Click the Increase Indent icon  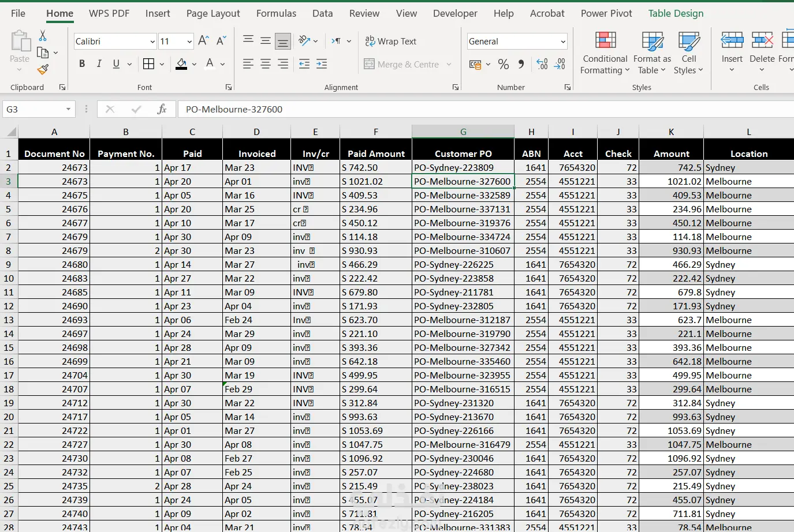tap(322, 64)
